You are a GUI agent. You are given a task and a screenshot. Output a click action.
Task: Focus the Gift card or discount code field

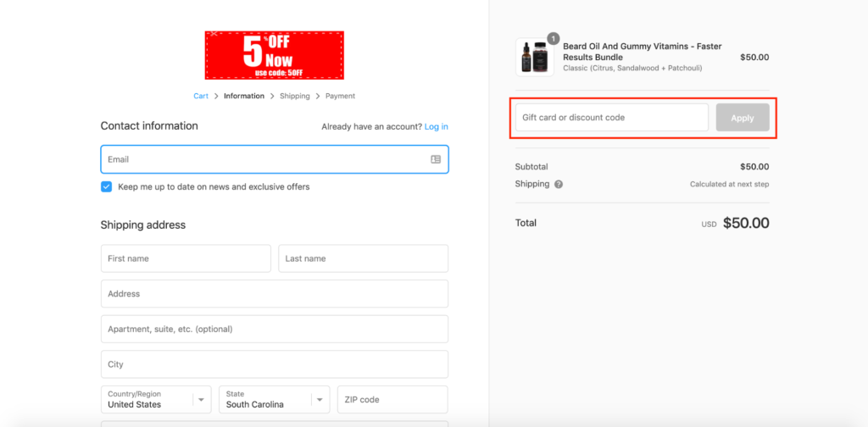[612, 118]
